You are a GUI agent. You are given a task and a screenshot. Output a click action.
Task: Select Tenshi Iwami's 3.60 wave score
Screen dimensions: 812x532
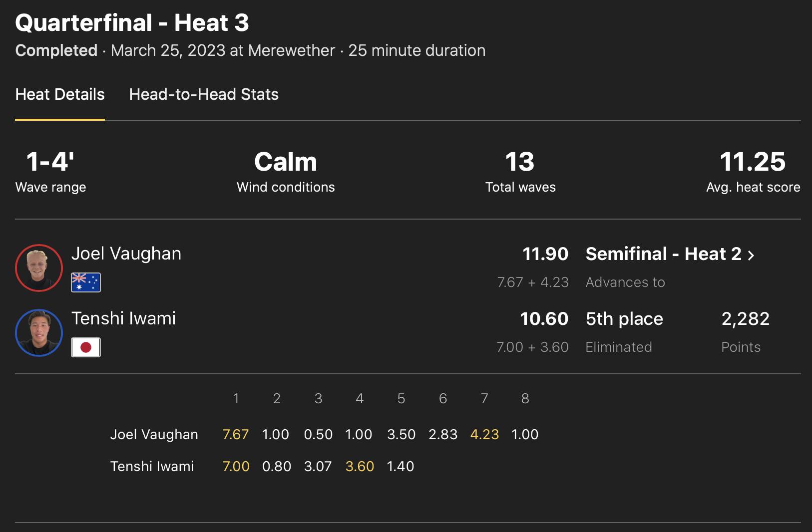click(360, 467)
